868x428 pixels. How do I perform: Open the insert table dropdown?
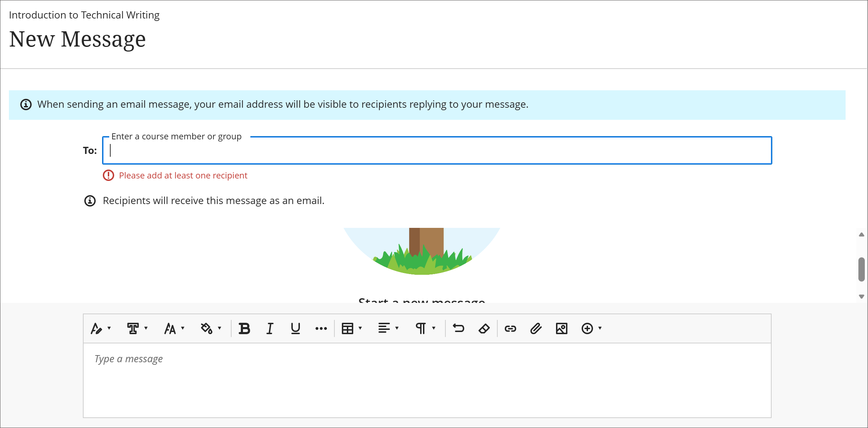pyautogui.click(x=352, y=328)
